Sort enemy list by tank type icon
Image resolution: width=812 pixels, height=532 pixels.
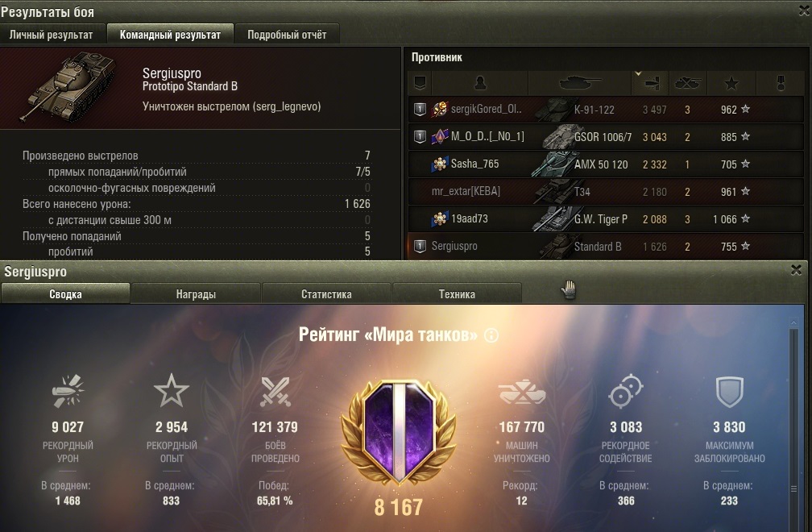[x=579, y=83]
